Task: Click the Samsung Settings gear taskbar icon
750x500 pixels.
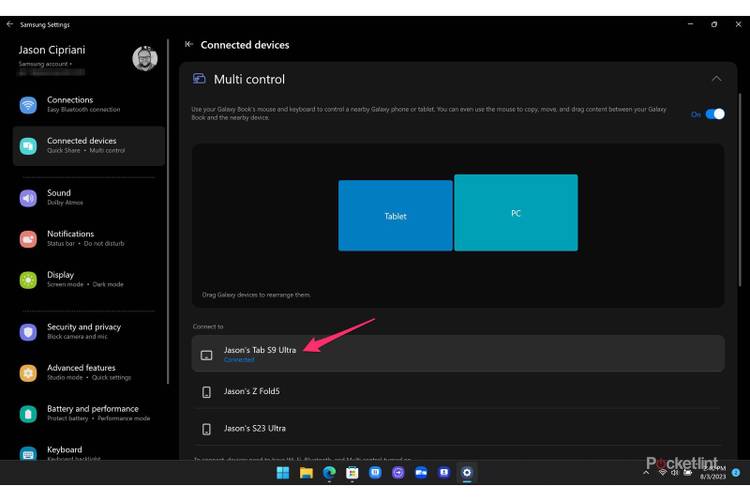Action: pos(467,473)
